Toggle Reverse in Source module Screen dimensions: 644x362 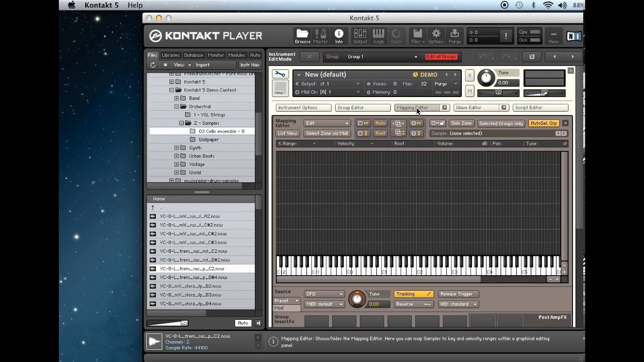click(414, 304)
